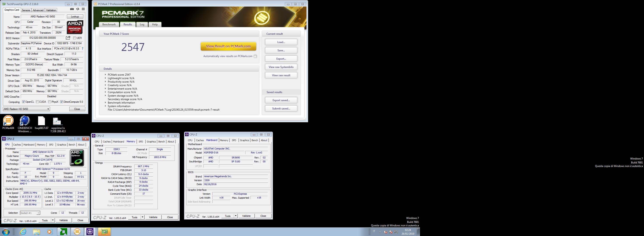The image size is (644, 236).
Task: Click the BIOS Version field in GPU-Z
Action: (x=43, y=38)
